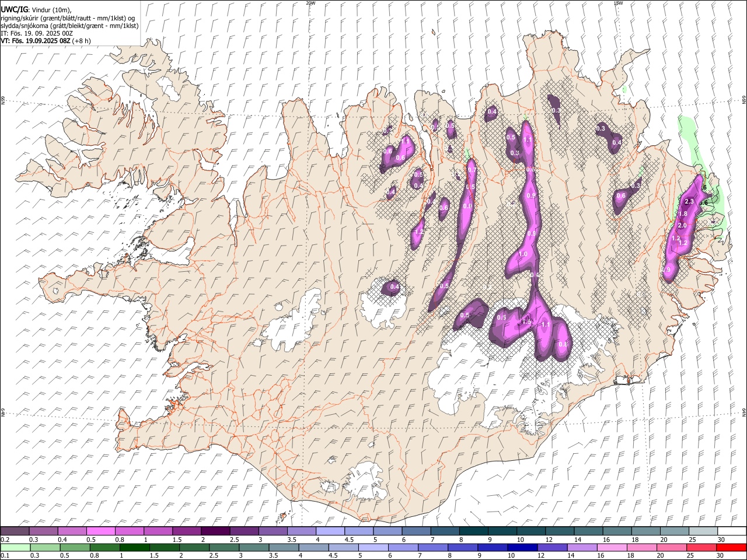Viewport: 747px width, 560px height.
Task: Click rain scale swatch between 2.5 and 3
Action: pos(224,547)
